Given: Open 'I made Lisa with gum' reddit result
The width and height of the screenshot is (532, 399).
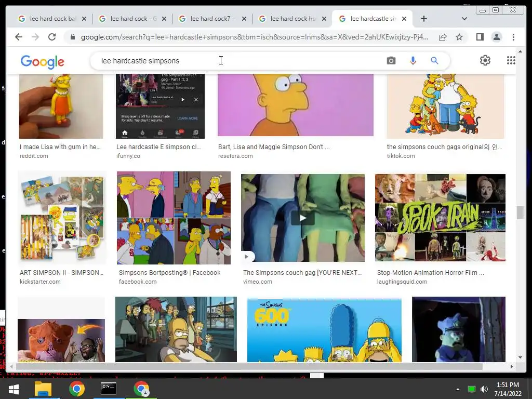Looking at the screenshot, I should 60,147.
